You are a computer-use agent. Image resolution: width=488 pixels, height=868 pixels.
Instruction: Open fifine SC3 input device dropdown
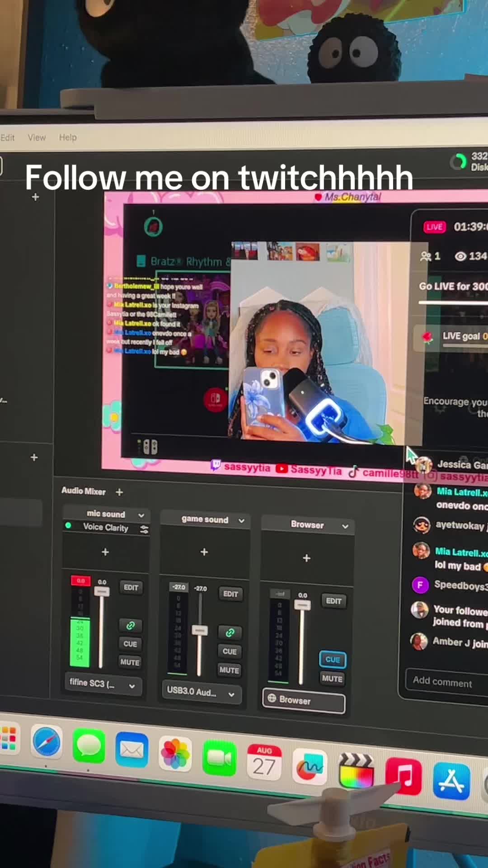[103, 684]
